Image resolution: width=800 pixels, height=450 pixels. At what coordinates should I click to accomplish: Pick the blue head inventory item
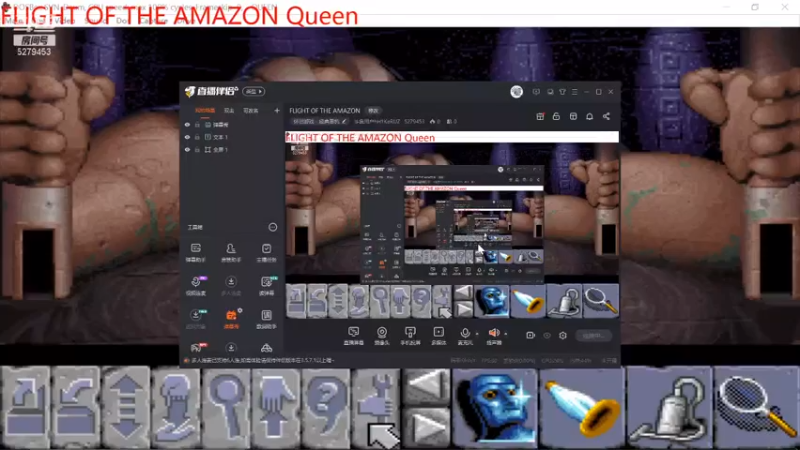coord(495,407)
